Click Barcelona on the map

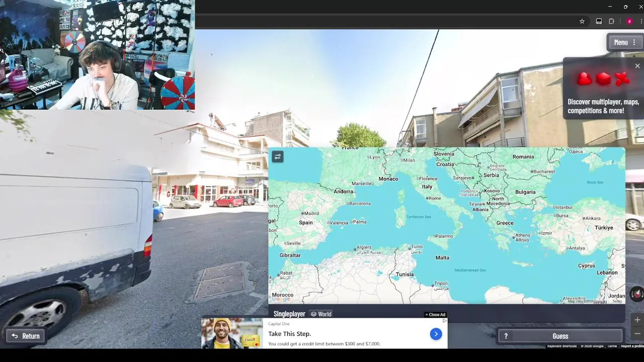tap(360, 204)
